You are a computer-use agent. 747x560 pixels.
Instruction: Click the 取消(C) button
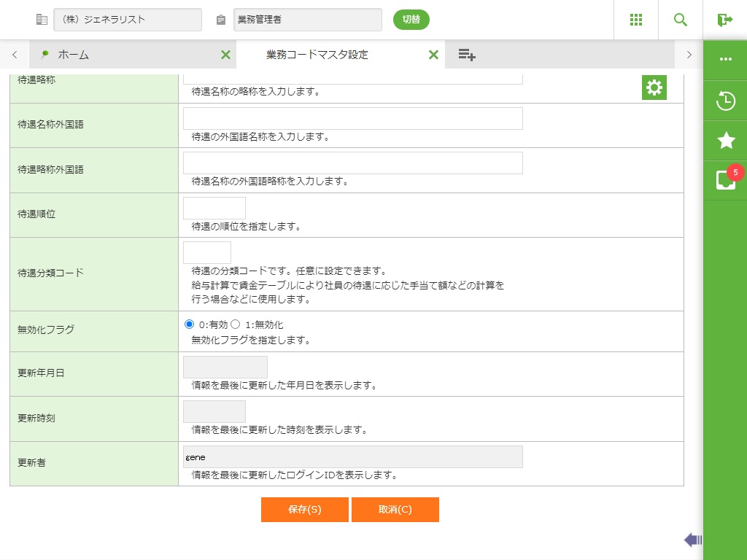pos(395,510)
